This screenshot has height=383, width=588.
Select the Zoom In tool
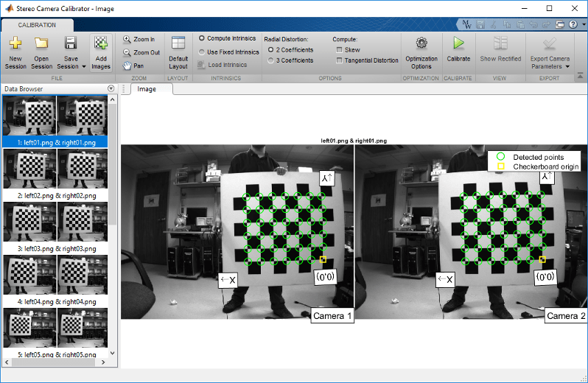(x=139, y=39)
